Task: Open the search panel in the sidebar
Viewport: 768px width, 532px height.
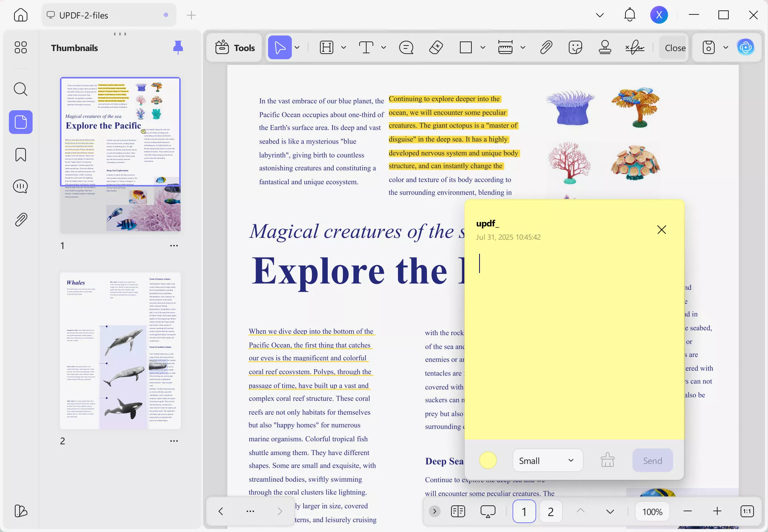Action: pos(21,89)
